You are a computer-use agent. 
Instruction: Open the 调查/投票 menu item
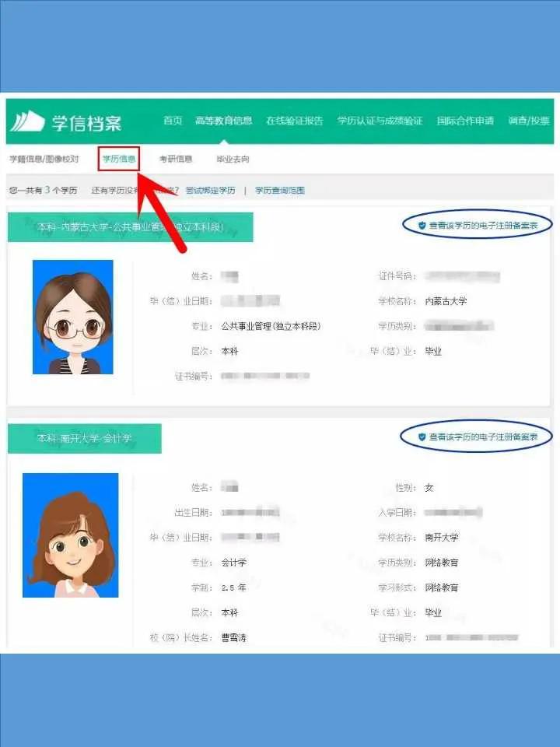point(529,121)
